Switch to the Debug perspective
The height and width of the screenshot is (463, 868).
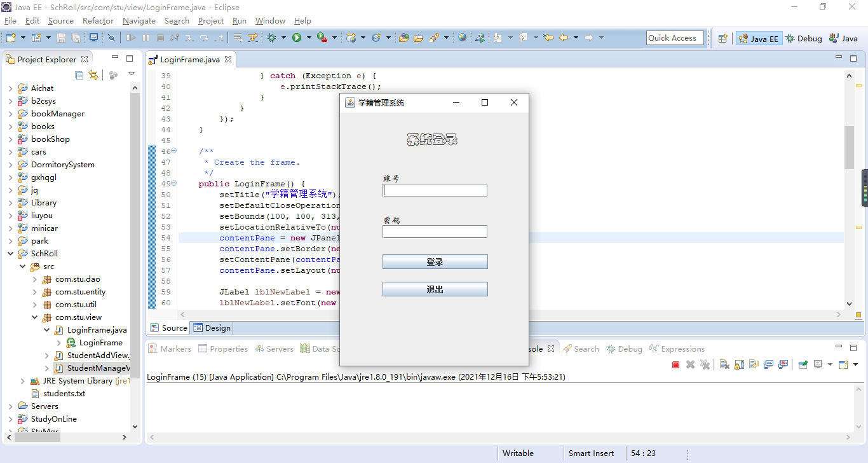pos(804,38)
